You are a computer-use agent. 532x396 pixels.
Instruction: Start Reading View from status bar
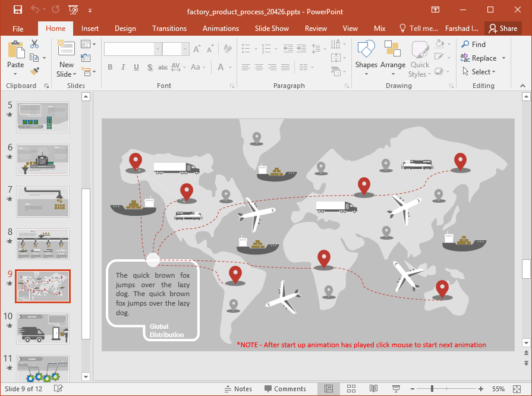[x=374, y=388]
